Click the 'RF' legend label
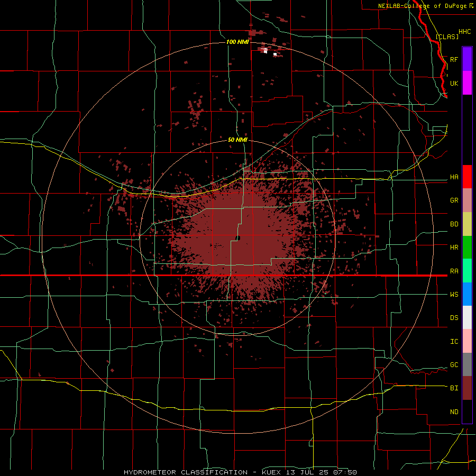476x476 pixels. pos(454,59)
